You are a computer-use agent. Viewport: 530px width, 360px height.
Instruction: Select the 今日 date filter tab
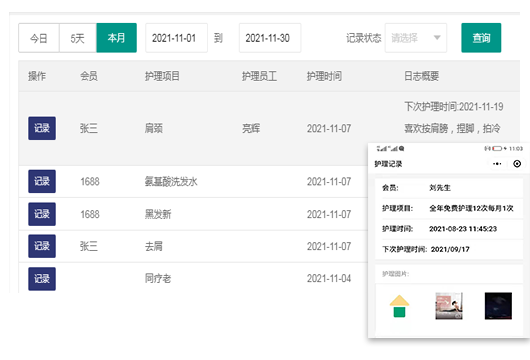pyautogui.click(x=39, y=38)
